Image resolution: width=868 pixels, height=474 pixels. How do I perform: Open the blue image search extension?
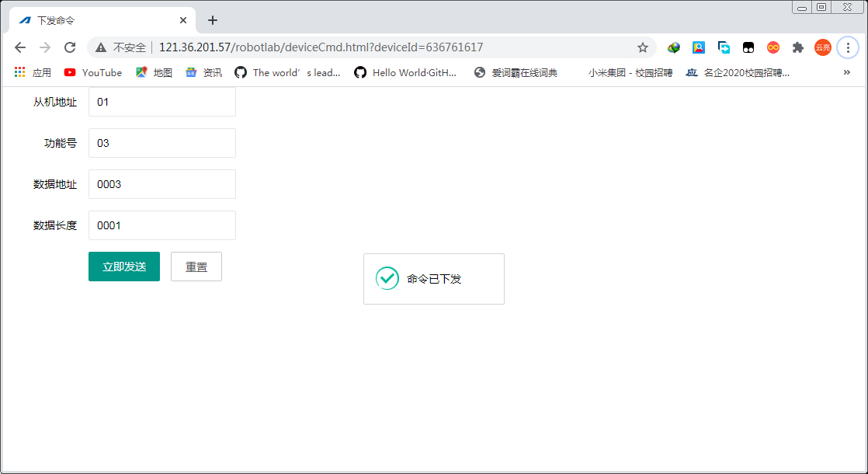699,47
